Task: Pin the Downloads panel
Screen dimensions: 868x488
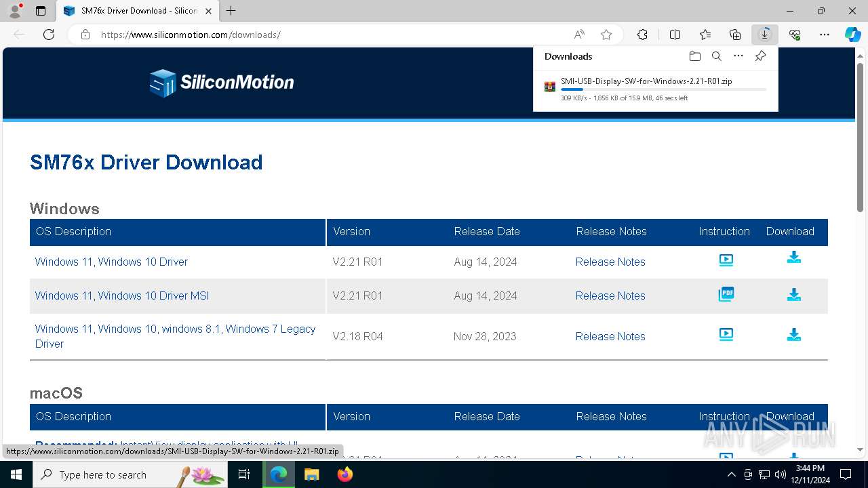Action: coord(760,56)
